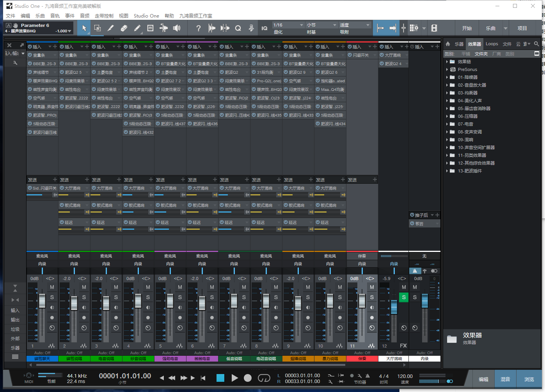Toggle Solo on the 大厅混响 FX channel
This screenshot has width=545, height=392.
click(x=404, y=297)
